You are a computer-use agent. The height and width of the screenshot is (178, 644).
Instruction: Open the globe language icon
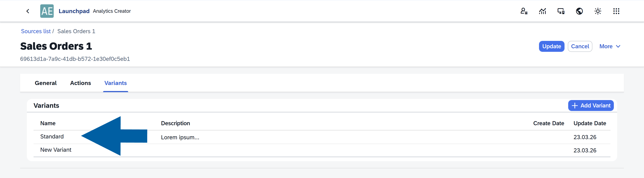point(579,11)
